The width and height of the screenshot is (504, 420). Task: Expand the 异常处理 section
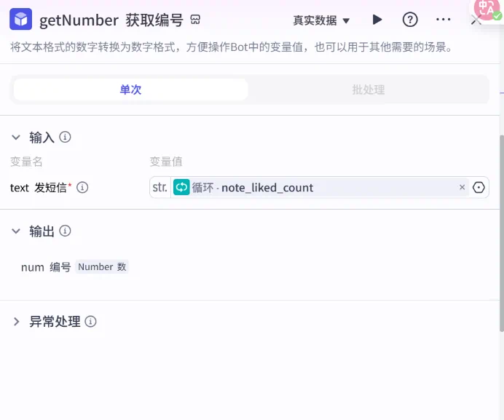pos(16,322)
